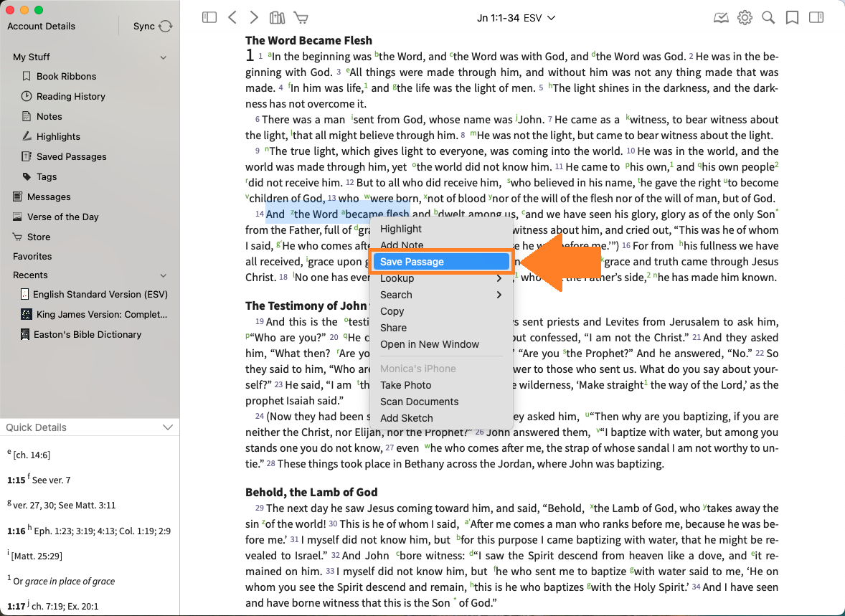Collapse the Quick Details panel
This screenshot has height=616, width=845.
[168, 427]
